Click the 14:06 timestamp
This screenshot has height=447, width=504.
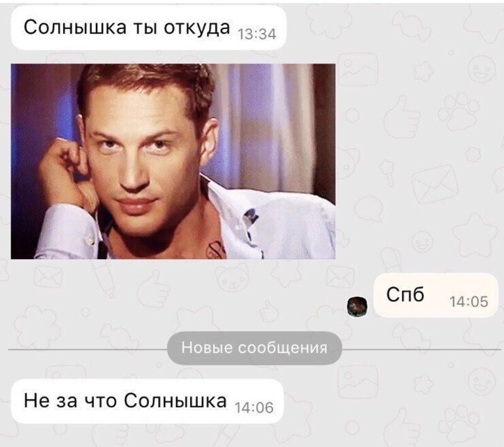pyautogui.click(x=255, y=407)
